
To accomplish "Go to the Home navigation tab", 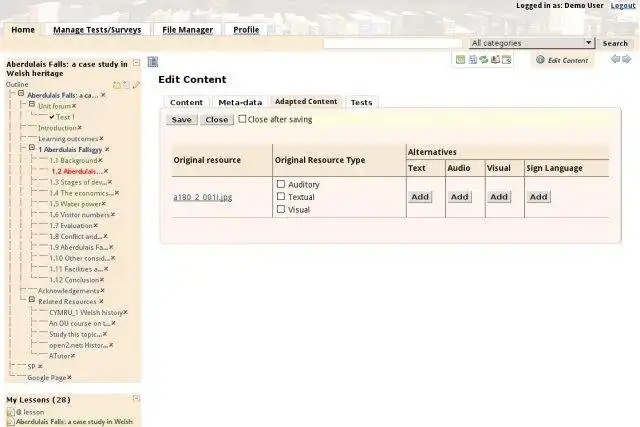I will pos(23,30).
